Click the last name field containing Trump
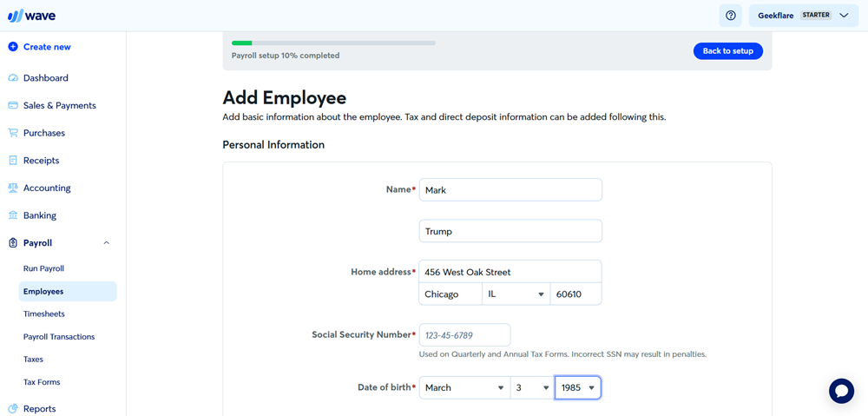 (x=510, y=232)
